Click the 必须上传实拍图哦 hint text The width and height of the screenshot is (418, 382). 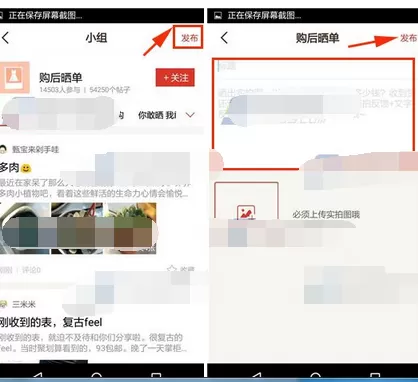(x=326, y=214)
